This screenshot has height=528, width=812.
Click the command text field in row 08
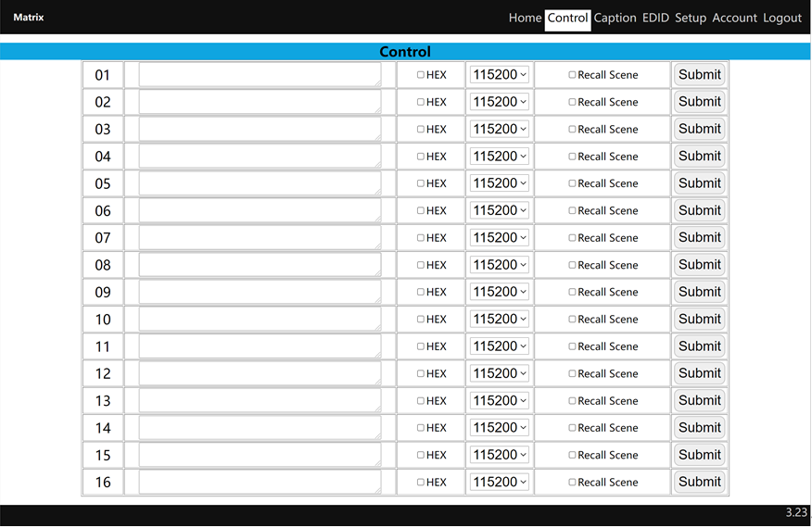[260, 265]
